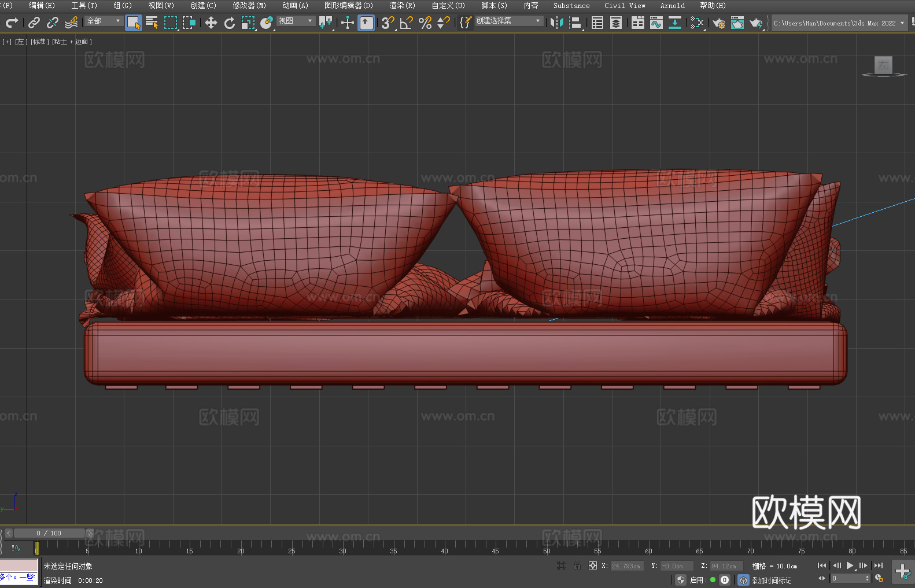Click the Mirror tool icon
The height and width of the screenshot is (588, 915).
(x=556, y=23)
